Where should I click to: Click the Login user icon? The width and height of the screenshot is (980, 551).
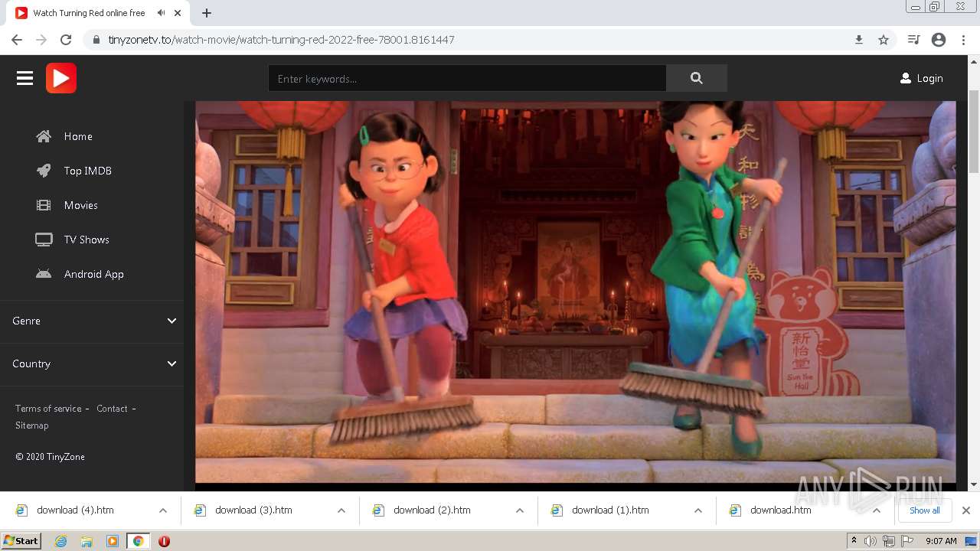tap(906, 78)
